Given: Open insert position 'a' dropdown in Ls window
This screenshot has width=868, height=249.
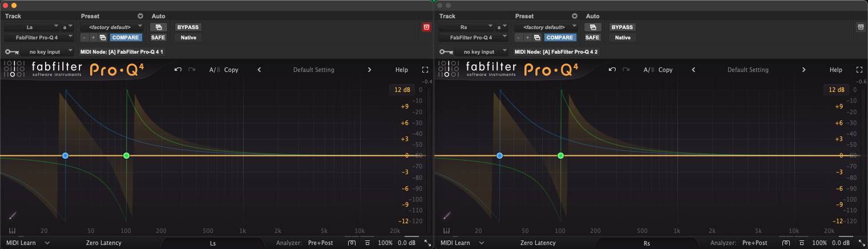Looking at the screenshot, I should (x=67, y=27).
